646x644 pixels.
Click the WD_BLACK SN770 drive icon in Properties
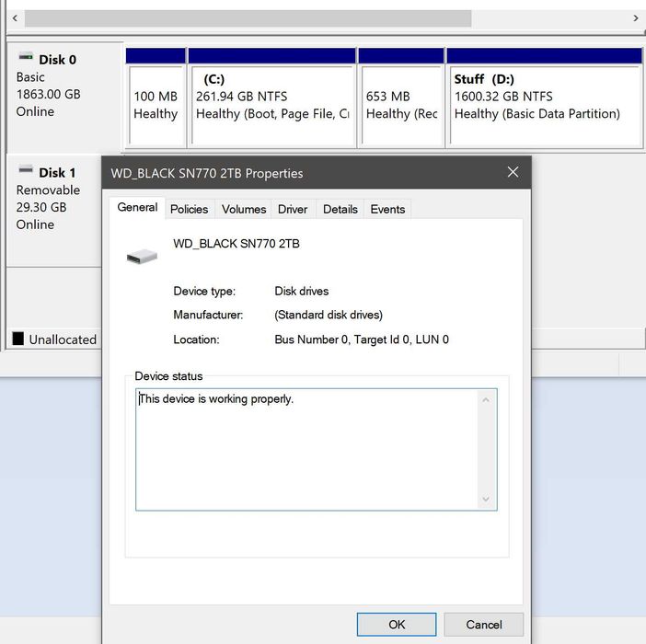click(x=142, y=256)
